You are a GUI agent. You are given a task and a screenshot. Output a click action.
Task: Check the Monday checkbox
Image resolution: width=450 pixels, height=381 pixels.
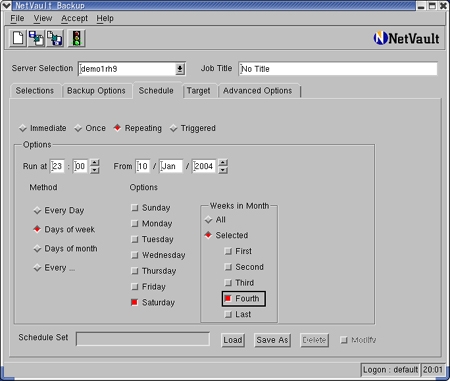point(152,223)
